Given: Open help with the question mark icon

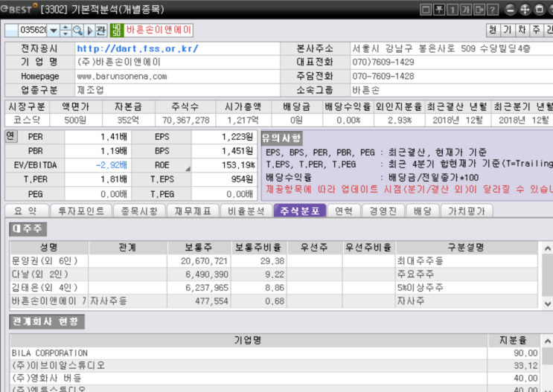Looking at the screenshot, I should (x=493, y=10).
